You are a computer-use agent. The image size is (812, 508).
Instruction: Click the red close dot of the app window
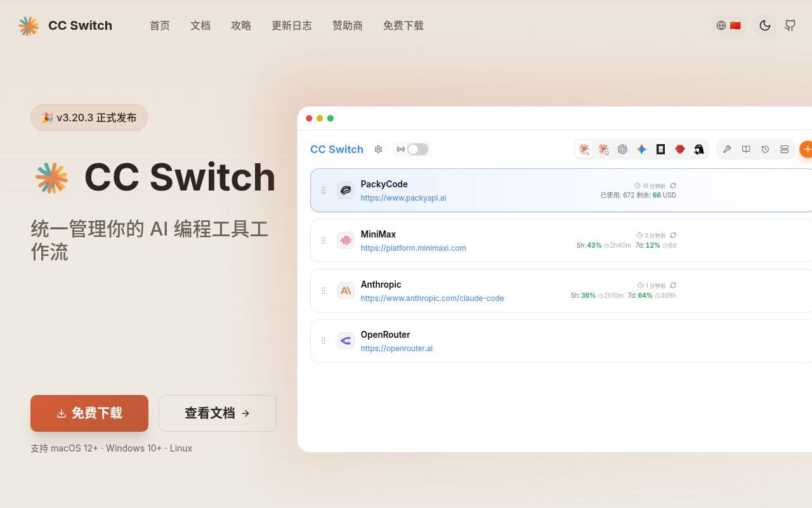[x=309, y=118]
